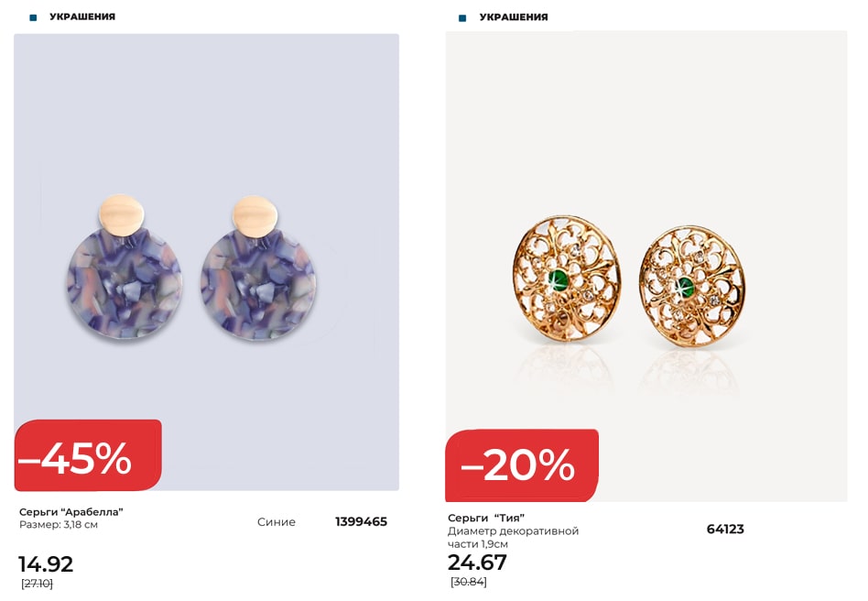Select the Арабелла blue earrings product image
This screenshot has width=868, height=601.
[206, 262]
